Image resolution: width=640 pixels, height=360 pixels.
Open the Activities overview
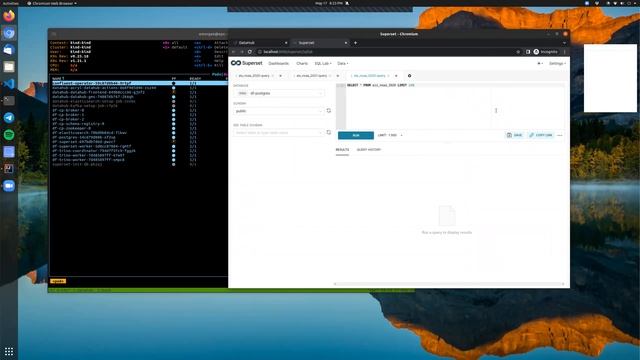coord(11,3)
